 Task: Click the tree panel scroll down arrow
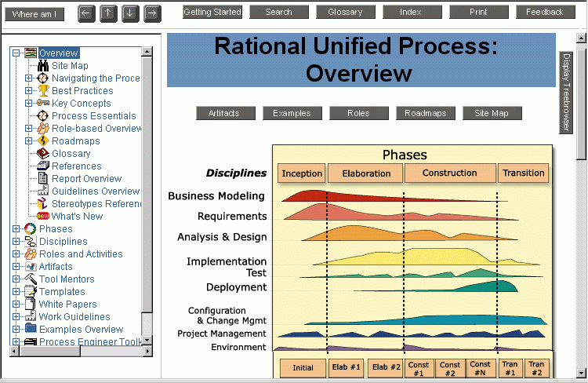(x=147, y=340)
